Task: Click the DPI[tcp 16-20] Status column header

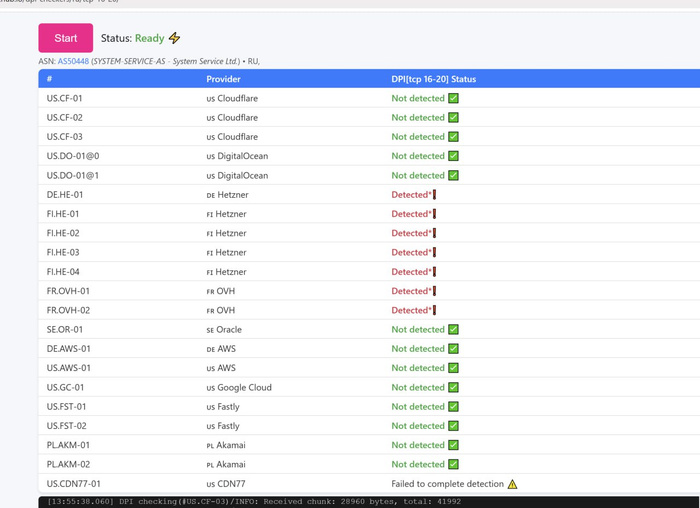Action: click(x=433, y=78)
